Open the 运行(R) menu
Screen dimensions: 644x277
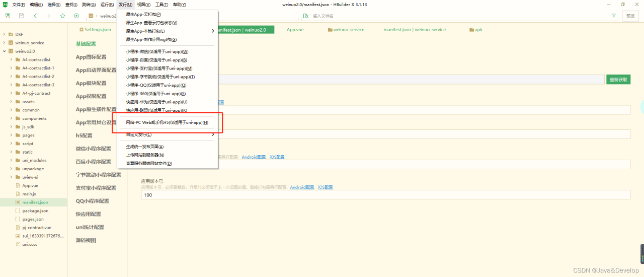tap(107, 5)
